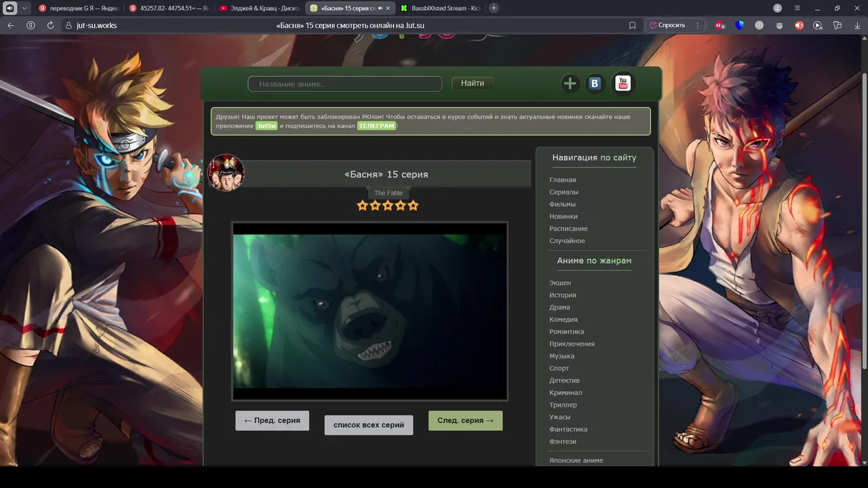Viewport: 868px width, 488px height.
Task: Click the Найти search button
Action: [473, 83]
